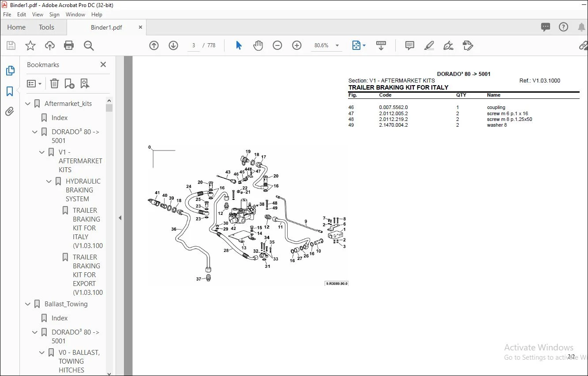588x376 pixels.
Task: Zoom in with the plus button
Action: tap(297, 45)
